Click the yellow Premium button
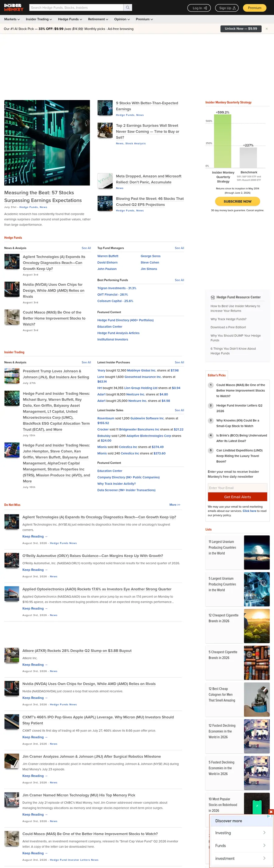 (x=255, y=8)
